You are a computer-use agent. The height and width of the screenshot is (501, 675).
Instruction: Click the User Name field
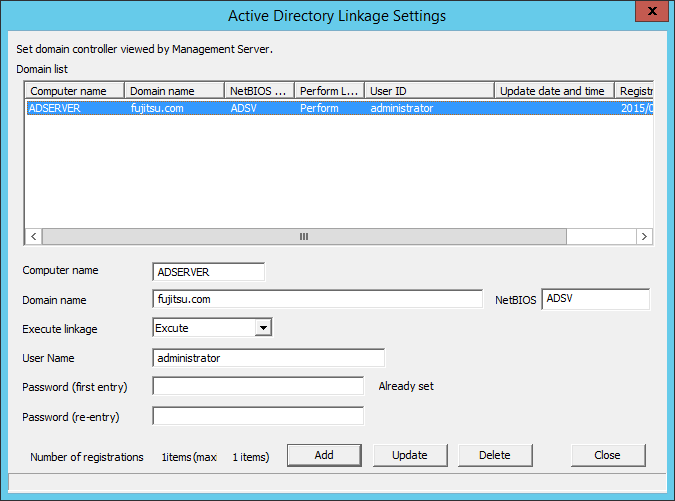coord(269,358)
